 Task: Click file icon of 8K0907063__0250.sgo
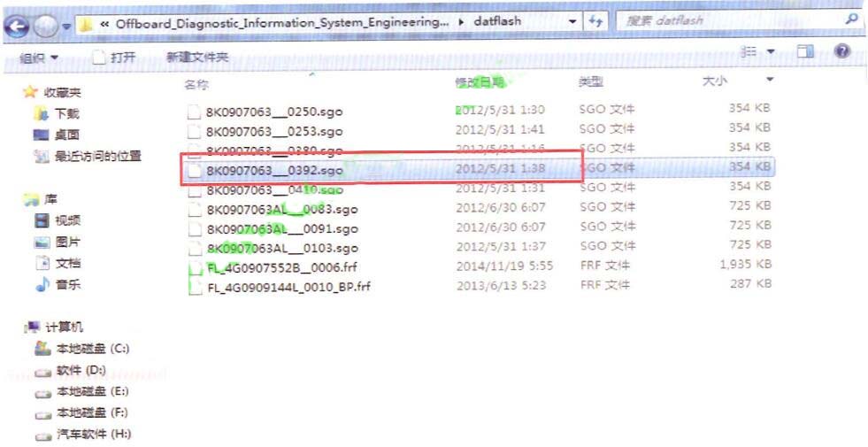[193, 112]
